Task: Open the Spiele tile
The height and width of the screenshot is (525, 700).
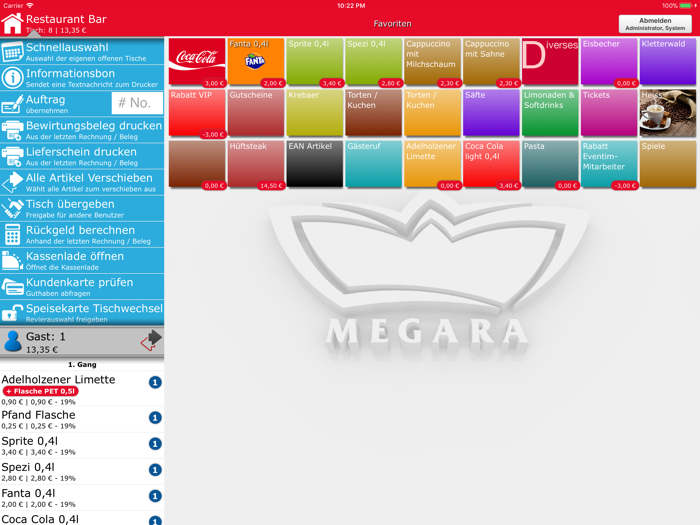Action: pyautogui.click(x=667, y=164)
